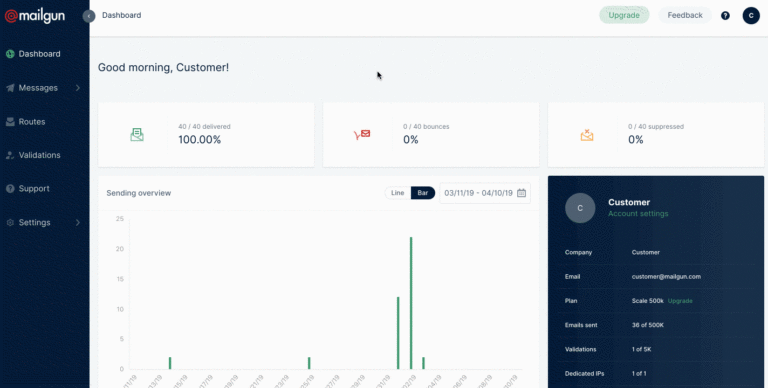Screen dimensions: 768x388
Task: Click the Feedback button
Action: (x=685, y=15)
